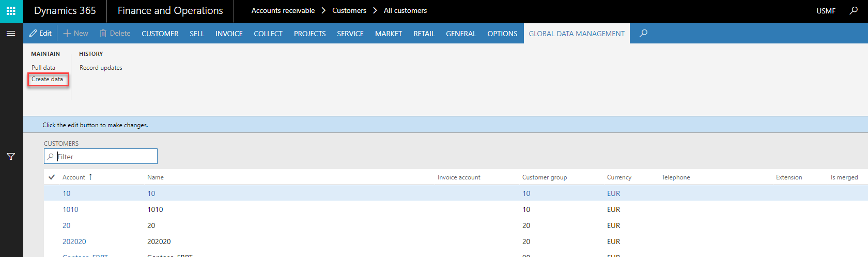The height and width of the screenshot is (257, 868).
Task: Click EUR currency link in account 10 row
Action: click(x=614, y=193)
